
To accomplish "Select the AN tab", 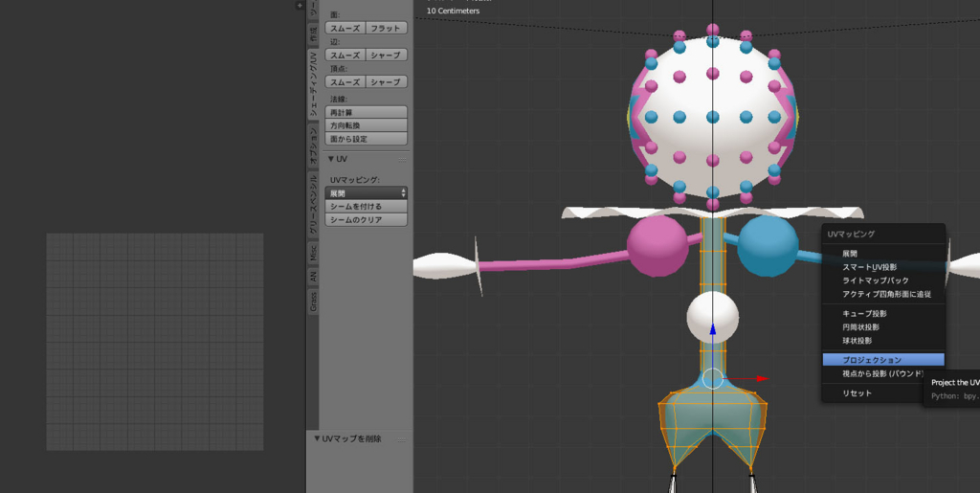I will [313, 277].
